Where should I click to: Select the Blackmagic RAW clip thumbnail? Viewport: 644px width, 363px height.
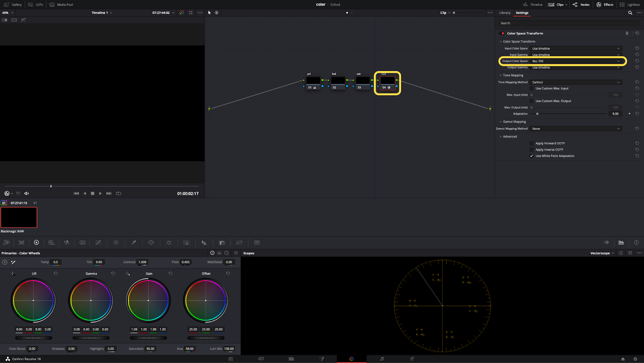click(19, 217)
